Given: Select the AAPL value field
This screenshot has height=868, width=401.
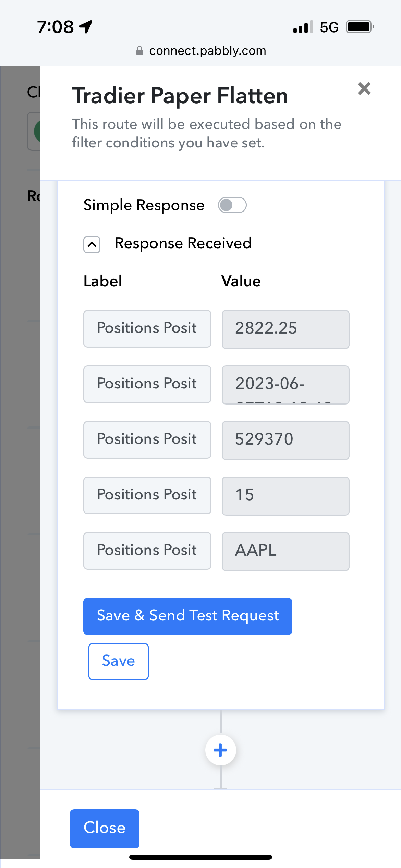Looking at the screenshot, I should (x=285, y=551).
